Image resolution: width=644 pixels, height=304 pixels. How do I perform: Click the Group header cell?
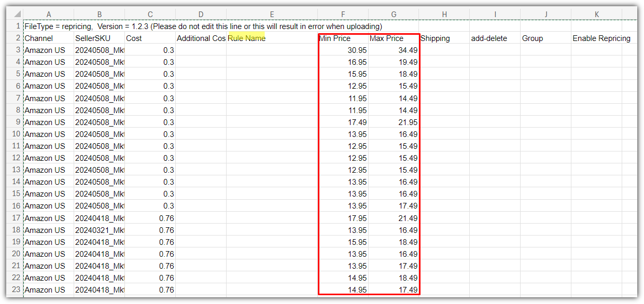click(x=546, y=38)
